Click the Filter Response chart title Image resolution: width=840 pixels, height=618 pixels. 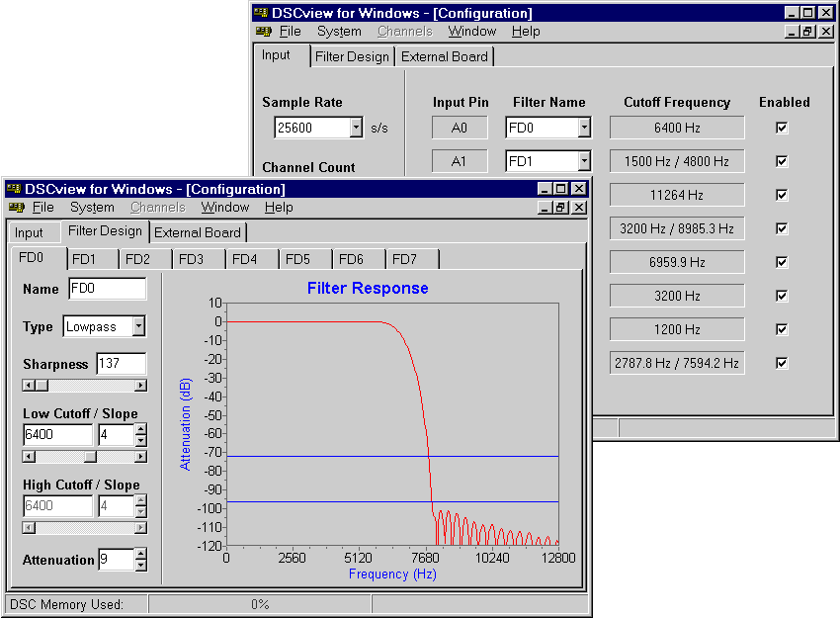(x=368, y=289)
